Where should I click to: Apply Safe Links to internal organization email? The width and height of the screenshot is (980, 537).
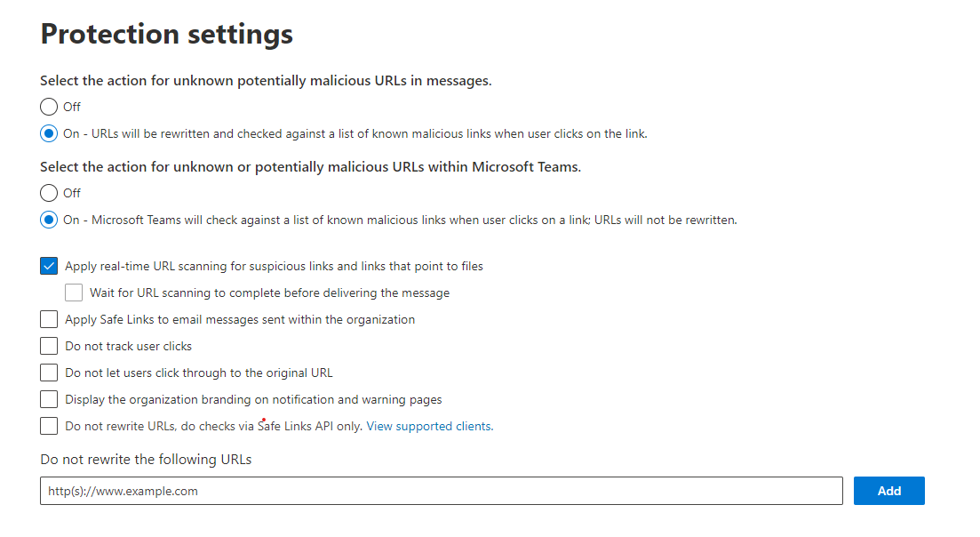[49, 318]
